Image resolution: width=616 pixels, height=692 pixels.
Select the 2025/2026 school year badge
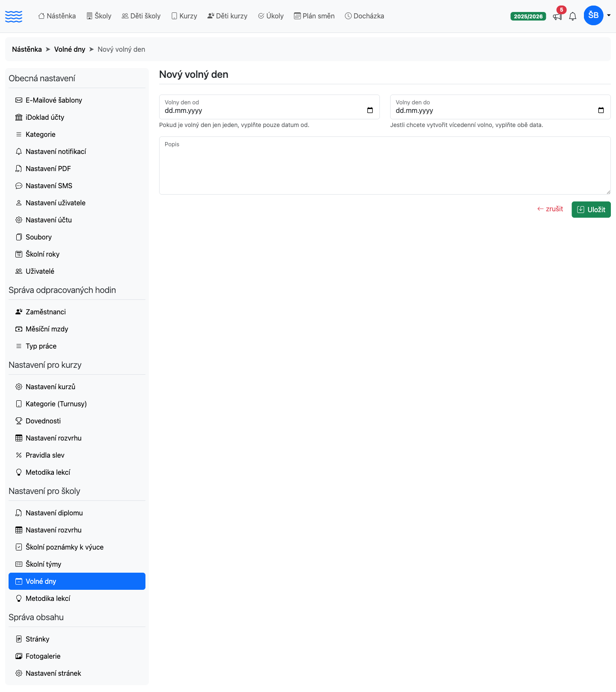(528, 16)
